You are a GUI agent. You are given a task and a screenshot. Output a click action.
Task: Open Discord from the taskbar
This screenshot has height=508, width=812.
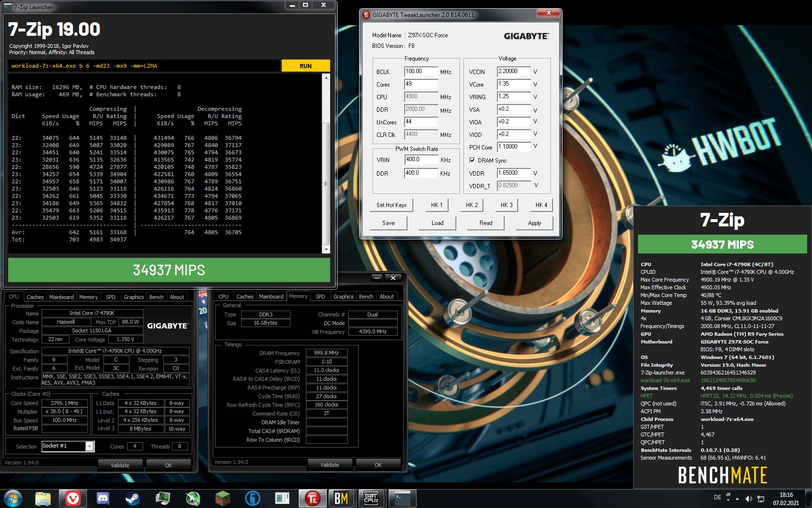[103, 498]
